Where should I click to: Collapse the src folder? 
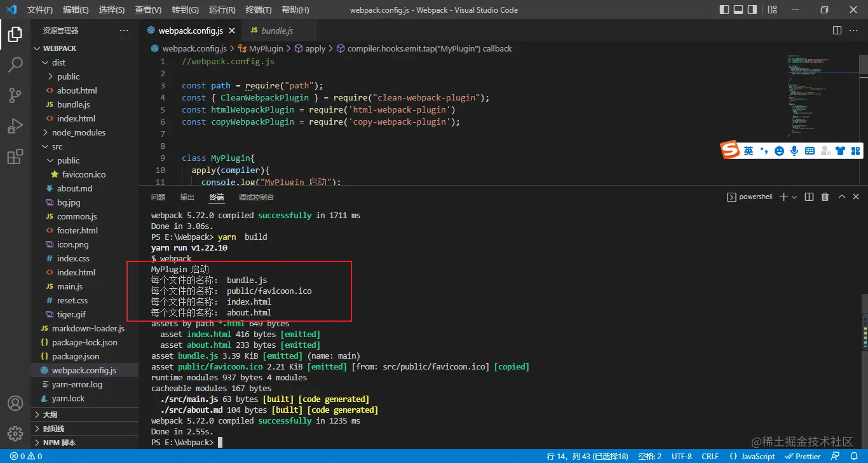(x=45, y=146)
